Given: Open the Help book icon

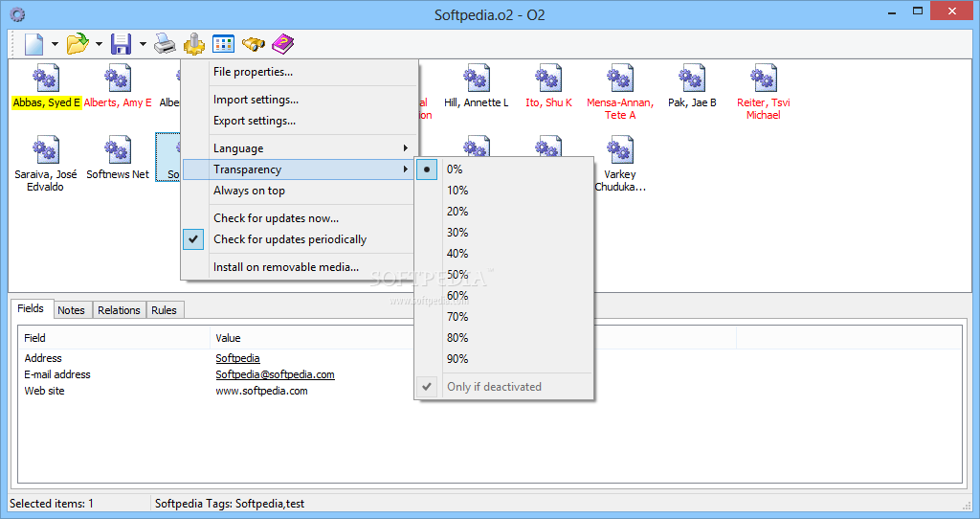Looking at the screenshot, I should coord(282,44).
